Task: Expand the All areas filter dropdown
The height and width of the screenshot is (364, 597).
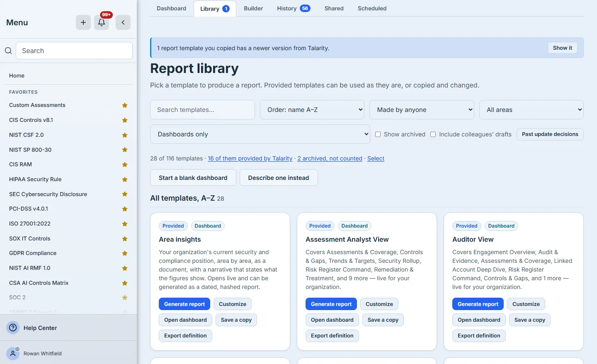Action: point(531,110)
